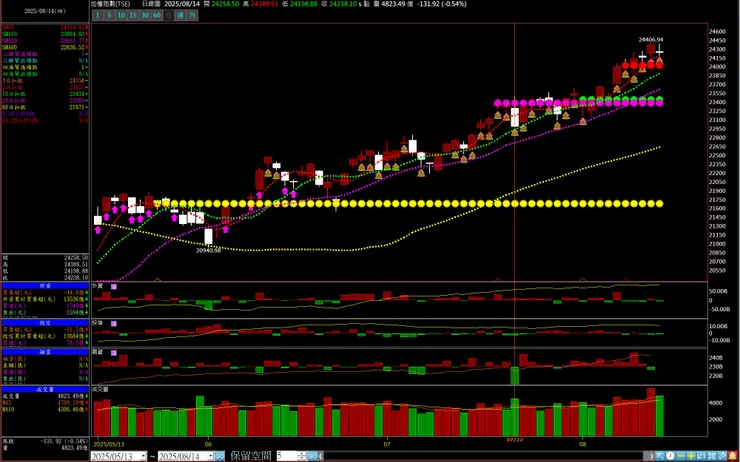Click the SMA20 indicator row
The height and width of the screenshot is (462, 740).
pyautogui.click(x=45, y=41)
